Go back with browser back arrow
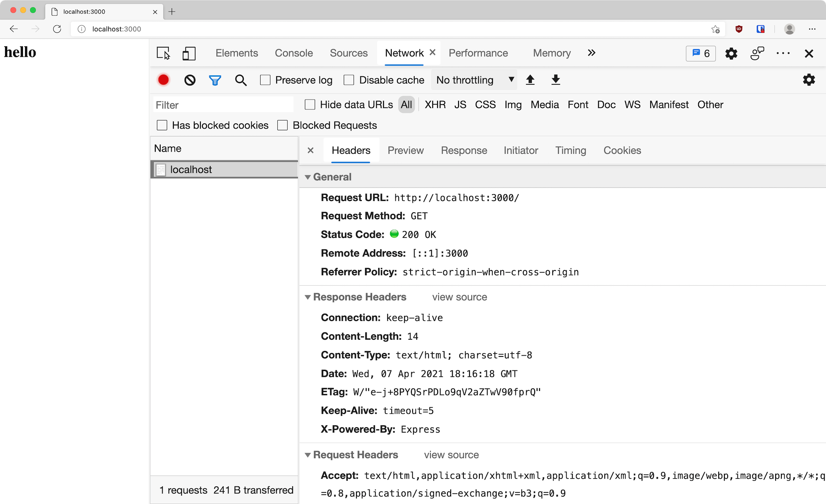 [14, 29]
